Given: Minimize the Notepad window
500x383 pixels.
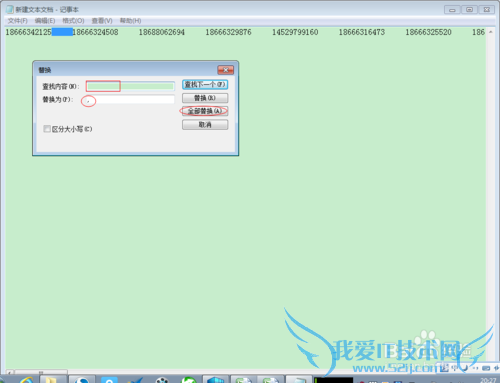Looking at the screenshot, I should coord(452,10).
